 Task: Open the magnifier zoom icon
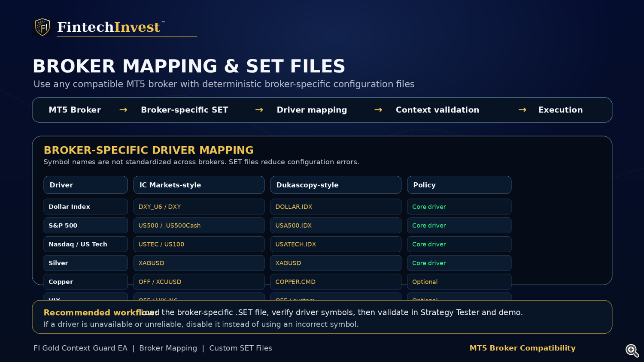(x=632, y=350)
